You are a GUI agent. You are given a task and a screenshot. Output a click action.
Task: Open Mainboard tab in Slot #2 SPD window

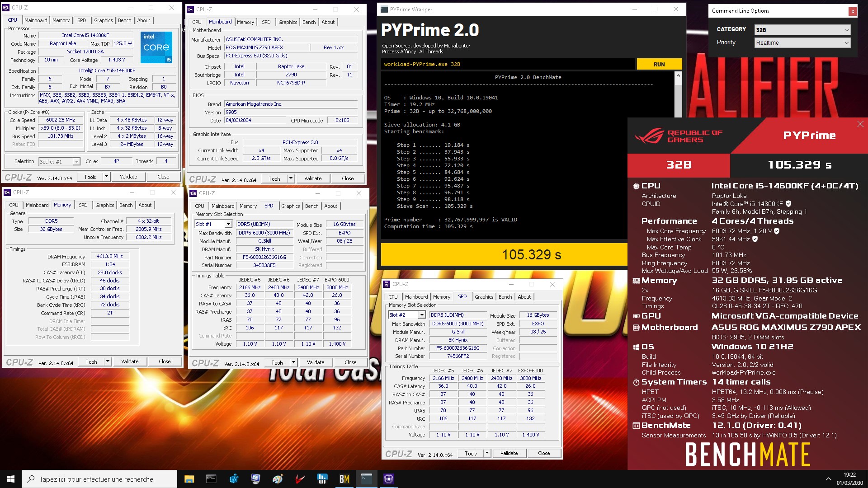click(416, 297)
